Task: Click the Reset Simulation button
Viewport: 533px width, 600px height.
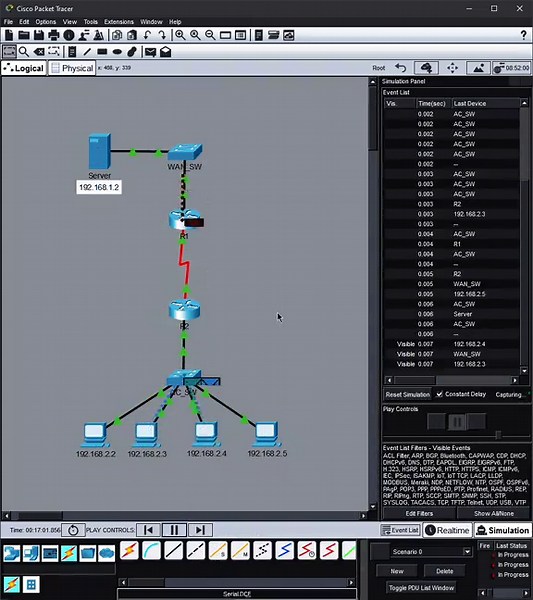Action: click(407, 395)
